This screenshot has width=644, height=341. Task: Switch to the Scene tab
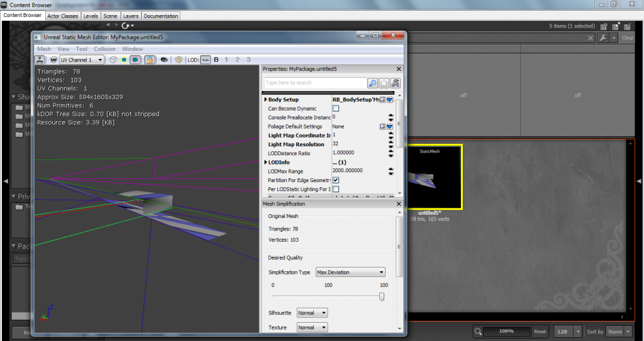coord(110,16)
